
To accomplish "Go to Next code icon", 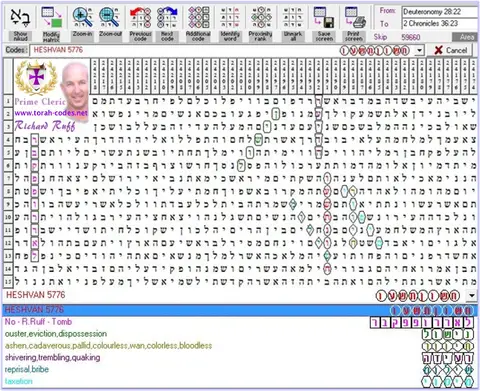I will (167, 18).
